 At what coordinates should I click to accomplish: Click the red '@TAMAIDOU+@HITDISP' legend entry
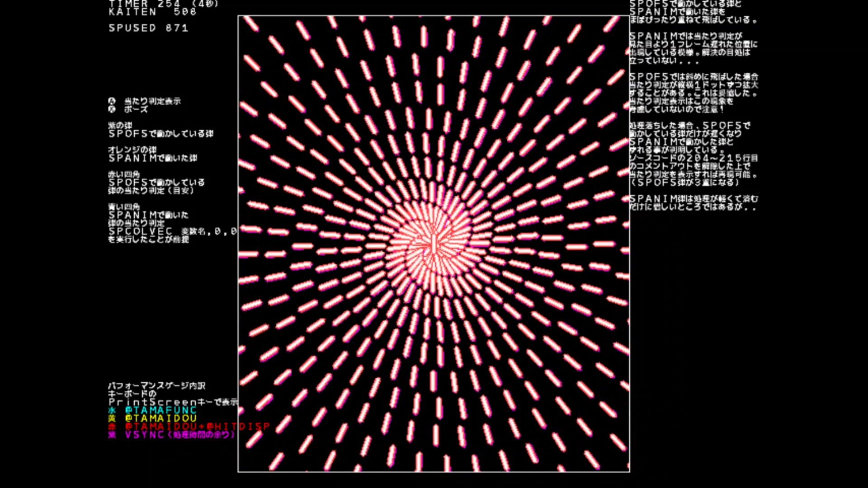click(189, 427)
